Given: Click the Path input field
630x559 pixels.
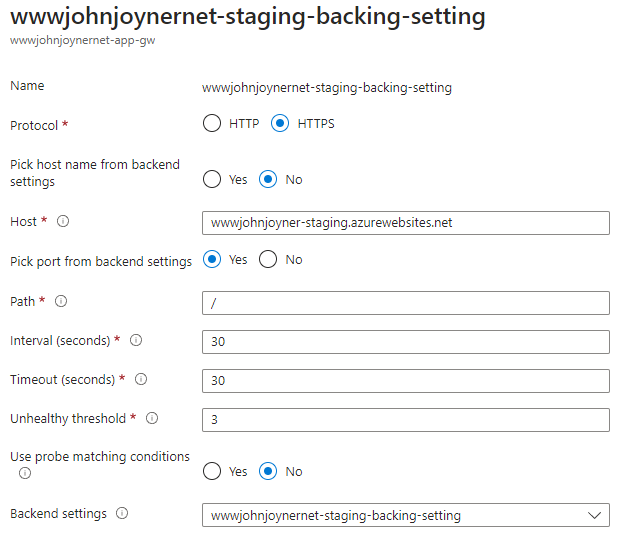Looking at the screenshot, I should pyautogui.click(x=405, y=302).
